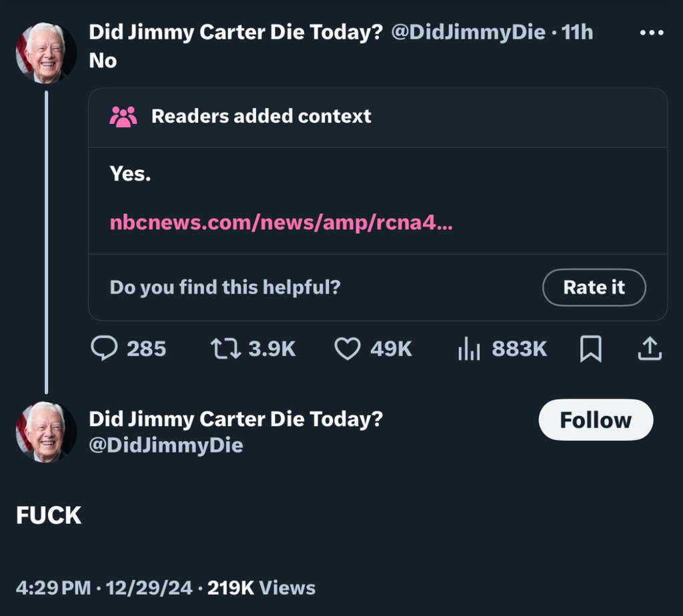683x616 pixels.
Task: Click the 11h timestamp on first tweet
Action: pyautogui.click(x=578, y=32)
